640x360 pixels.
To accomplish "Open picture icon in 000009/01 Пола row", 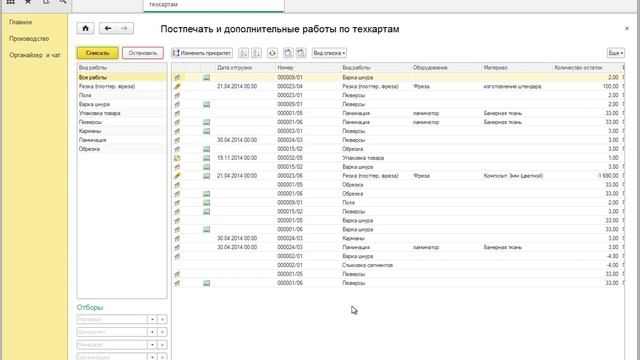I will [x=207, y=202].
